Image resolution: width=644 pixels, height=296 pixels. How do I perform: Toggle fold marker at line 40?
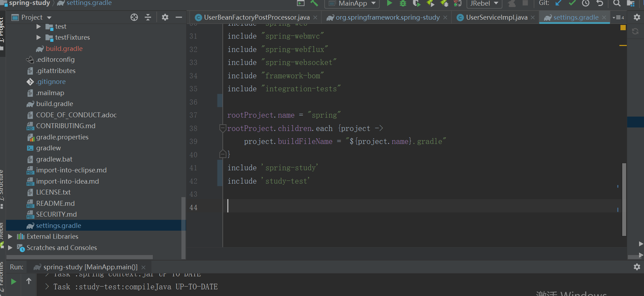[x=222, y=154]
